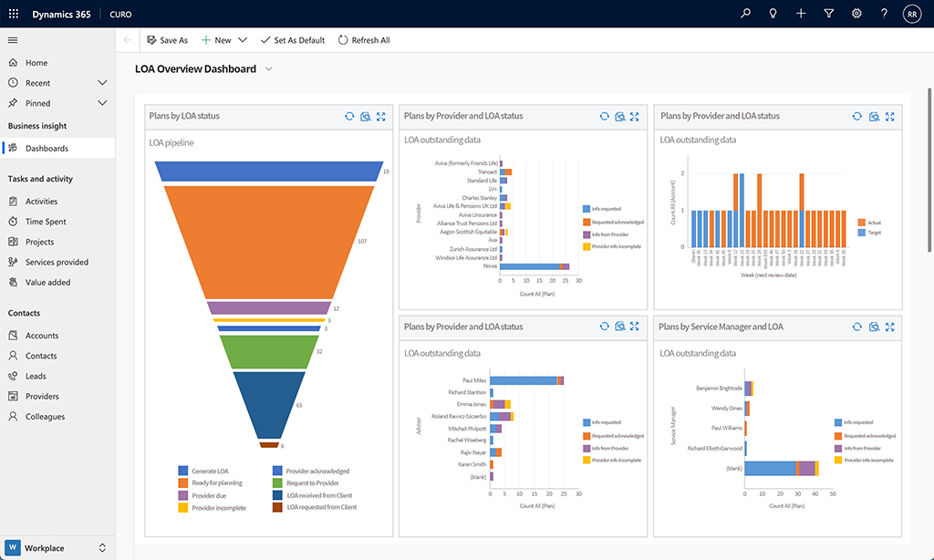Screen dimensions: 934x560
Task: Open the LOA Overview Dashboard selector chevron
Action: 269,69
